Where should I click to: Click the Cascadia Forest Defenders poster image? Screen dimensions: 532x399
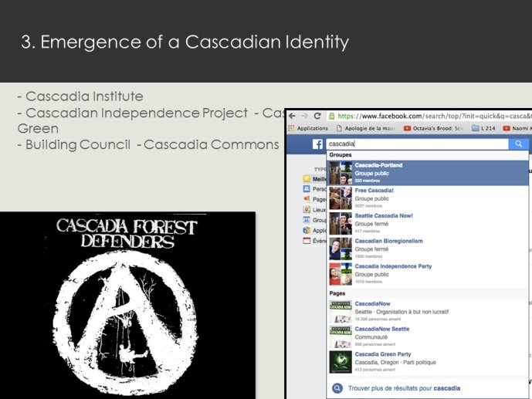click(127, 306)
